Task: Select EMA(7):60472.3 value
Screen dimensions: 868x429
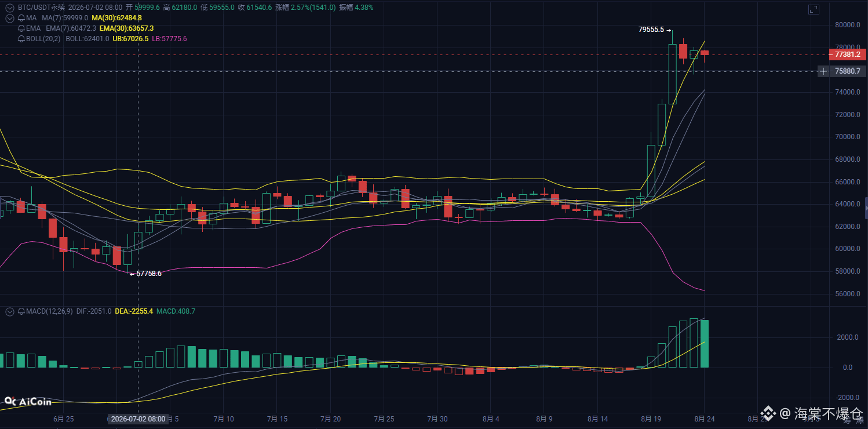Action: pyautogui.click(x=71, y=28)
